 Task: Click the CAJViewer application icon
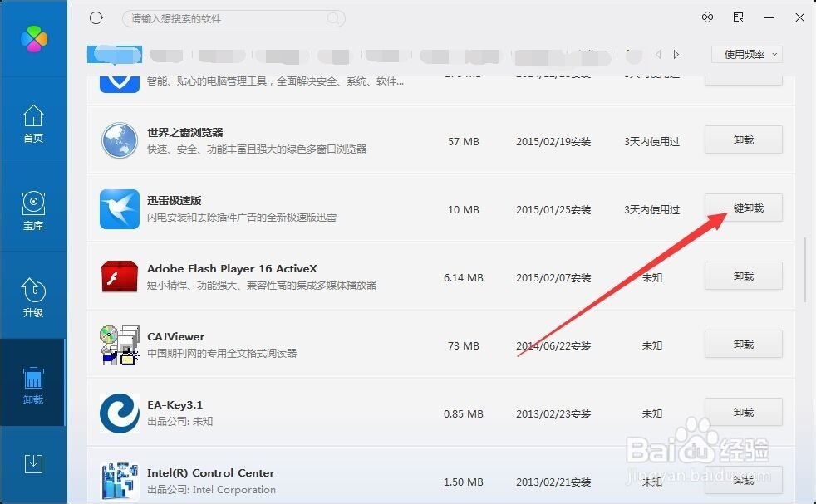click(x=119, y=345)
